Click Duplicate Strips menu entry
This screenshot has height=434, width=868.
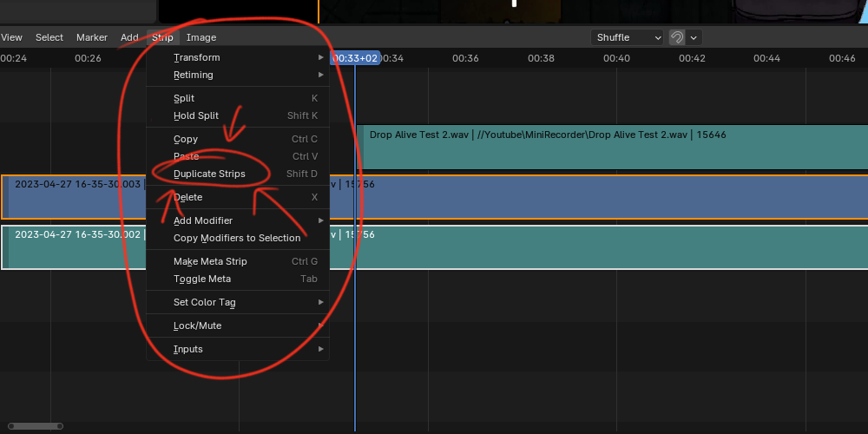[238, 174]
